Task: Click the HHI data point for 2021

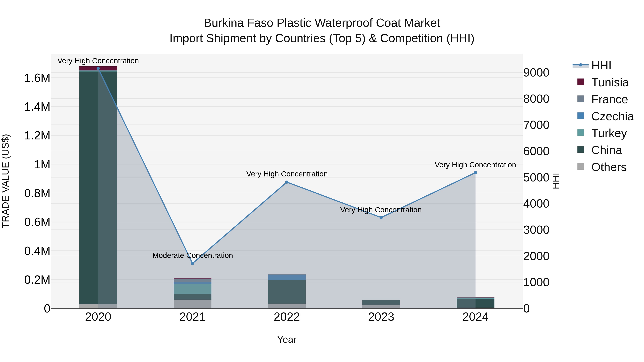Action: [192, 264]
